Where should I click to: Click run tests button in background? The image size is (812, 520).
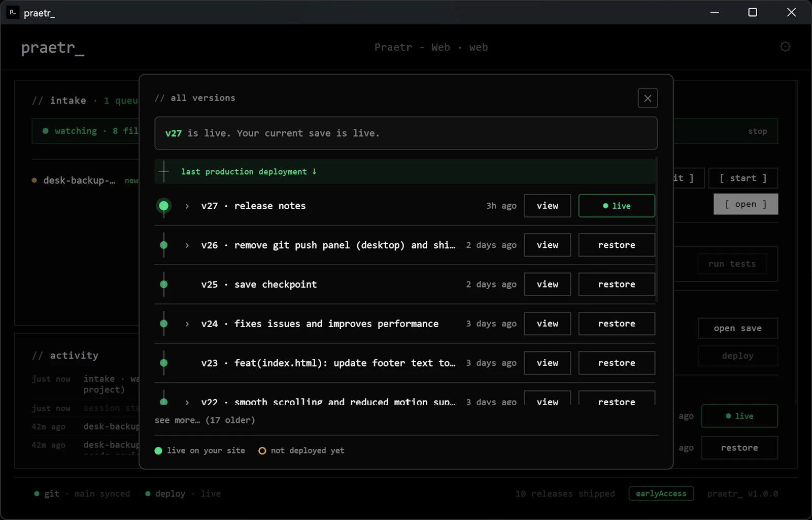(732, 264)
